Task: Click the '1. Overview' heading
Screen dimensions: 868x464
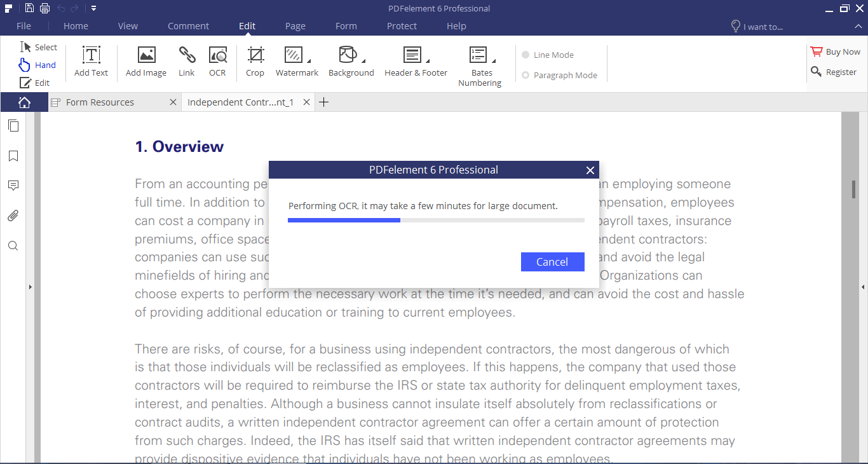Action: 179,147
